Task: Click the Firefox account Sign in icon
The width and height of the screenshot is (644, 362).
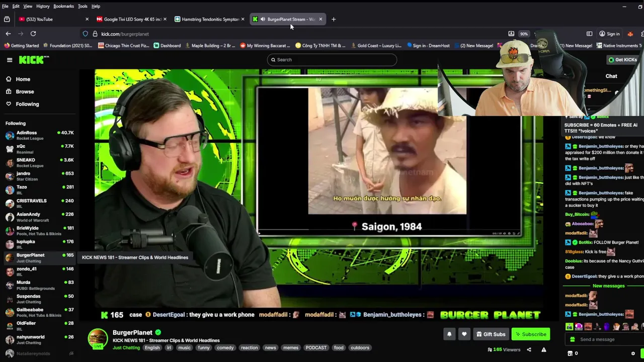Action: pyautogui.click(x=609, y=34)
